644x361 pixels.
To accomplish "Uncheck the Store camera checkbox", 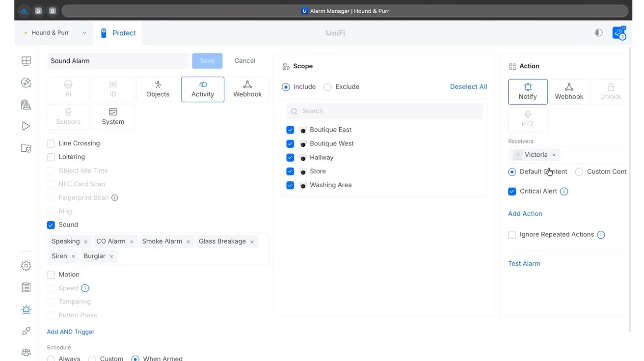I will [290, 171].
